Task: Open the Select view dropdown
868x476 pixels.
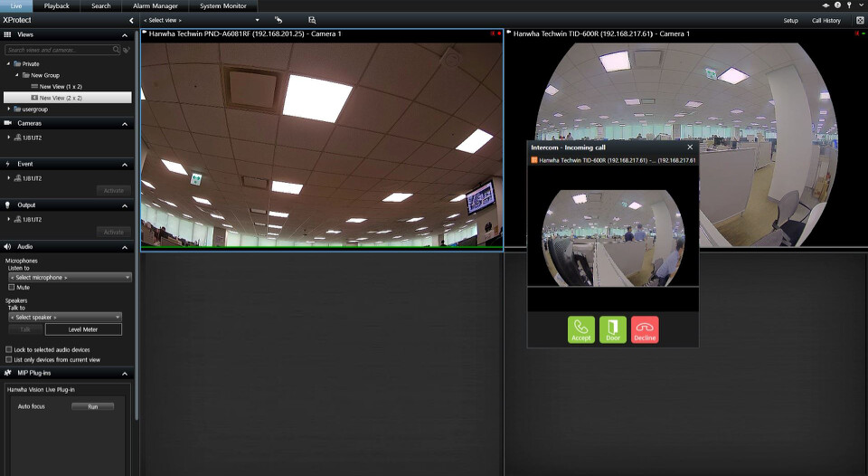Action: pos(201,20)
